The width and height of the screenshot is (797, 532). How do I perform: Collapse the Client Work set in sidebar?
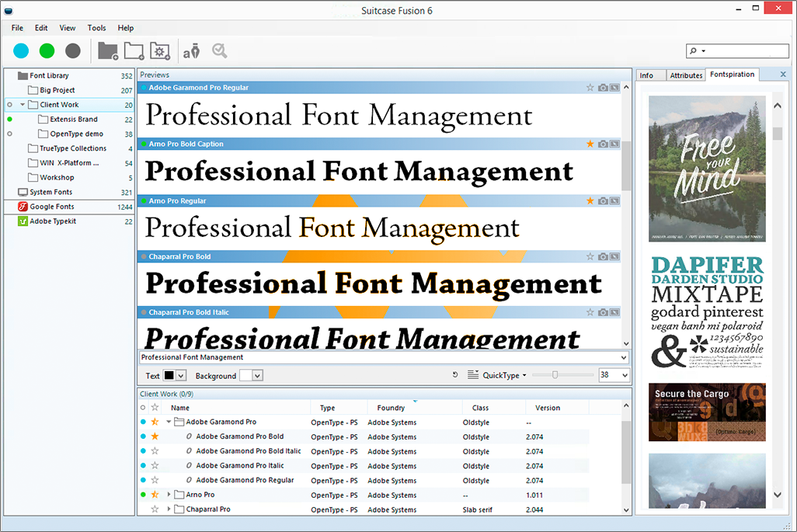pos(23,105)
